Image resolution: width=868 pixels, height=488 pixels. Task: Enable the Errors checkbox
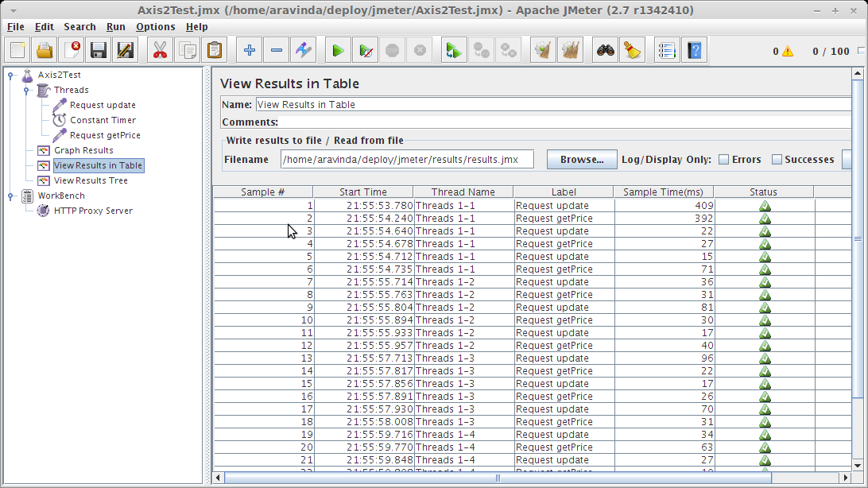(x=723, y=159)
